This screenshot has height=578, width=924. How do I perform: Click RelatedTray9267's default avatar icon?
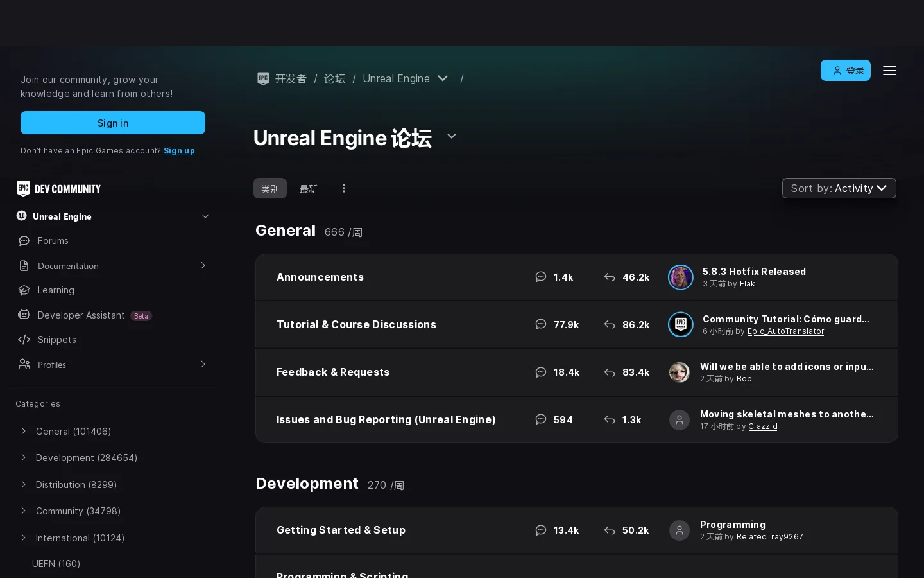(x=680, y=530)
